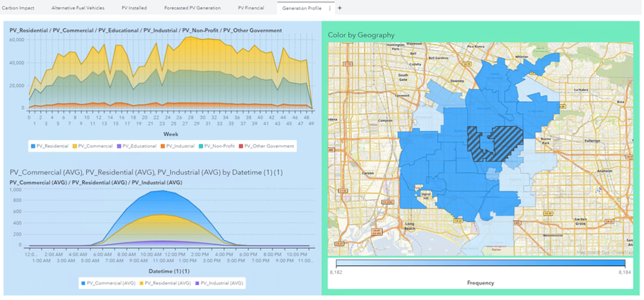644x300 pixels.
Task: Click the 1,000 y-axis tick value
Action: pos(15,190)
